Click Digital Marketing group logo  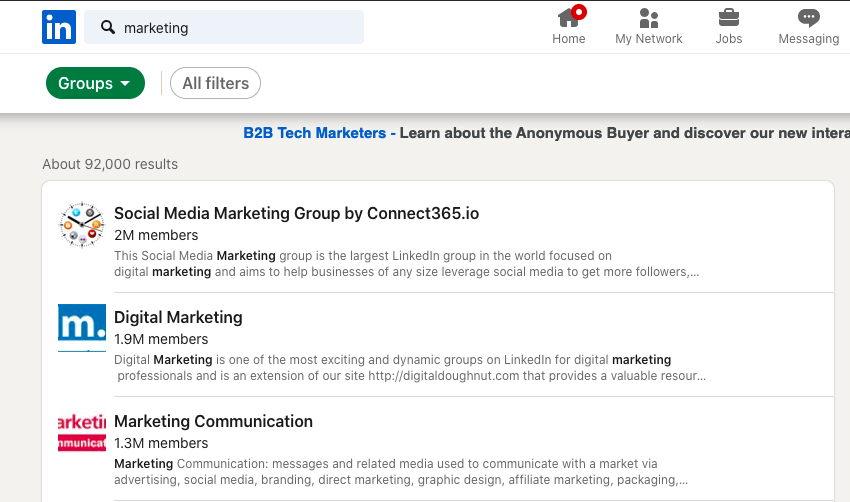[x=82, y=328]
